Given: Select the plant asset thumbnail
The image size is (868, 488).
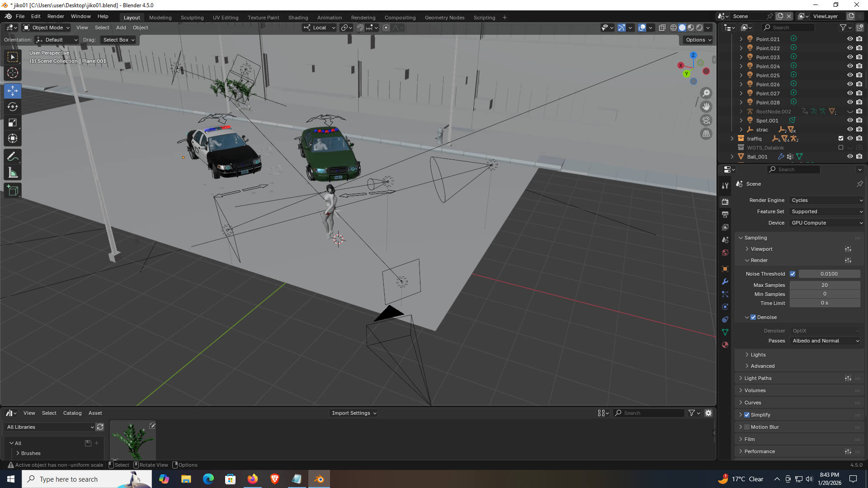Looking at the screenshot, I should (133, 441).
